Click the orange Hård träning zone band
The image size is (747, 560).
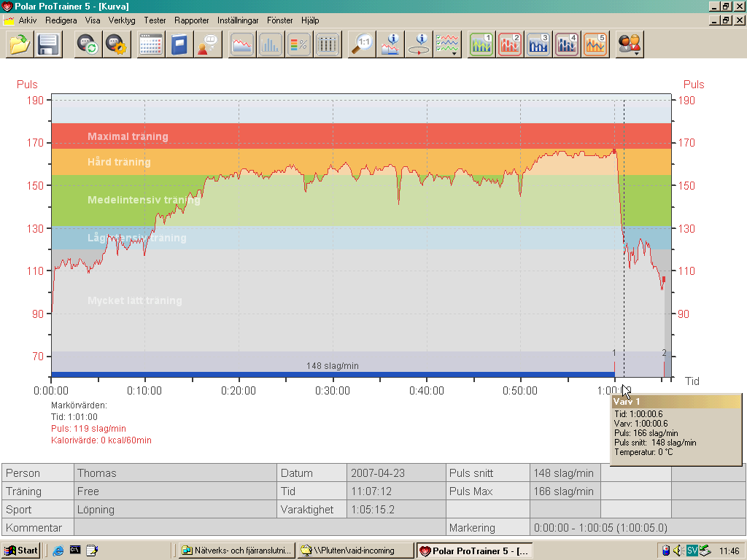pyautogui.click(x=361, y=162)
